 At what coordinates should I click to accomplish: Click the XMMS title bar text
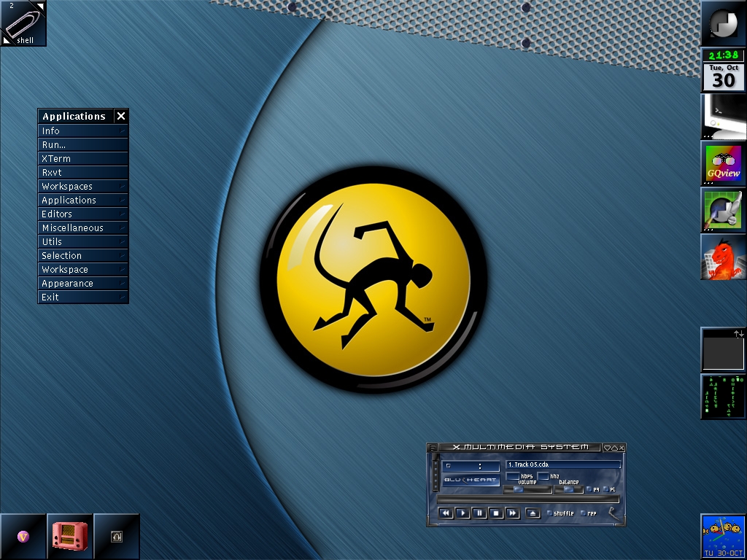click(x=521, y=447)
